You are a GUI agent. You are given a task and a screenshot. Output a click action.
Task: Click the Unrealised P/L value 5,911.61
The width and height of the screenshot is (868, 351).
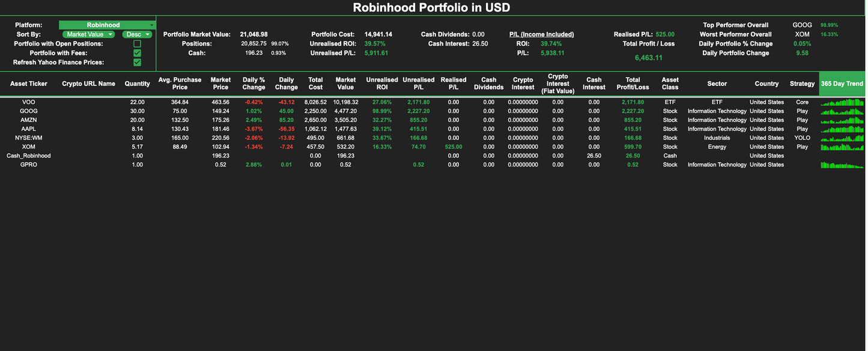(x=377, y=53)
